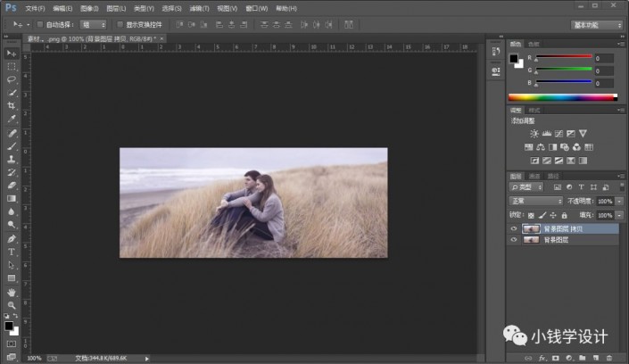Click the RGB color spectrum ramp
The width and height of the screenshot is (629, 364).
(x=562, y=97)
